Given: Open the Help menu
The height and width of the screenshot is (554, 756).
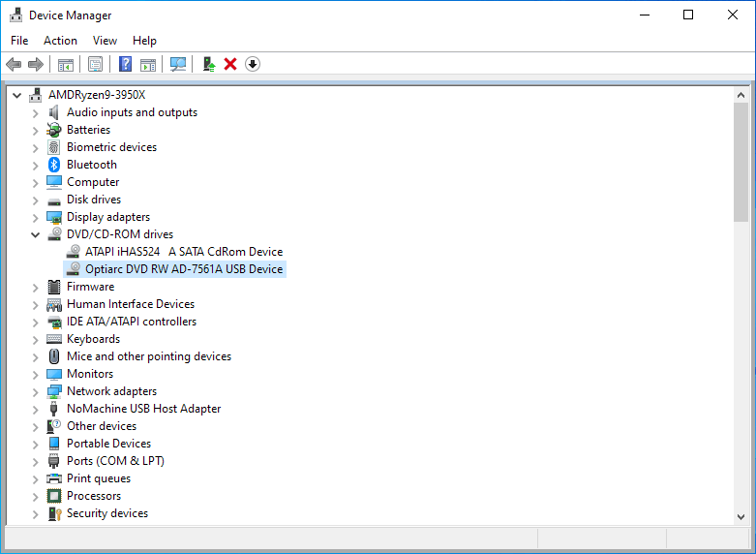Looking at the screenshot, I should (144, 41).
